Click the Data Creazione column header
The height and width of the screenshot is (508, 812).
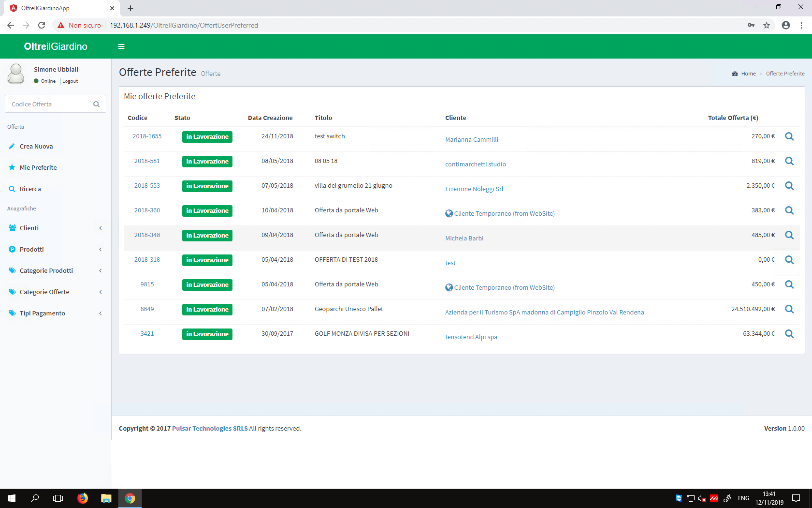[x=270, y=118]
